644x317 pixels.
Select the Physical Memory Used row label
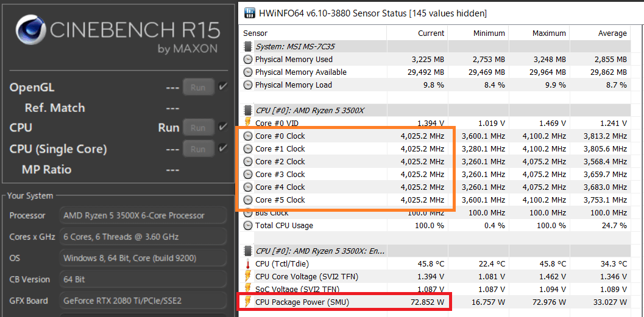click(x=294, y=60)
